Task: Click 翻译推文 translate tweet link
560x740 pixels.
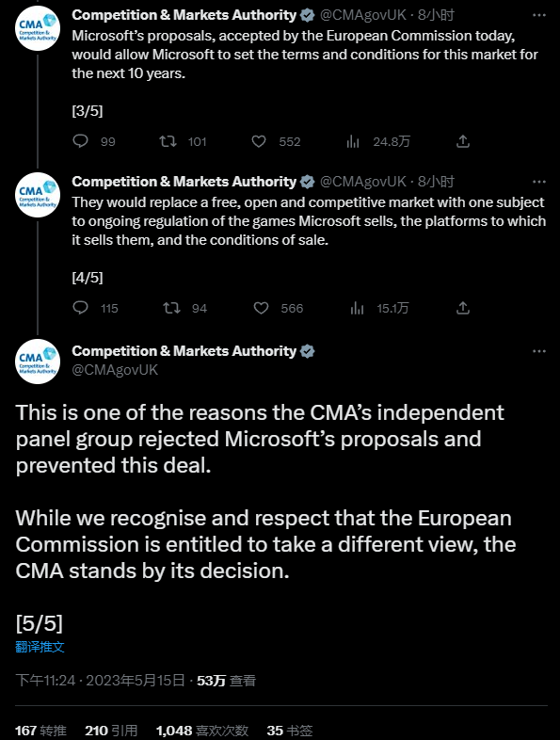Action: pyautogui.click(x=40, y=647)
